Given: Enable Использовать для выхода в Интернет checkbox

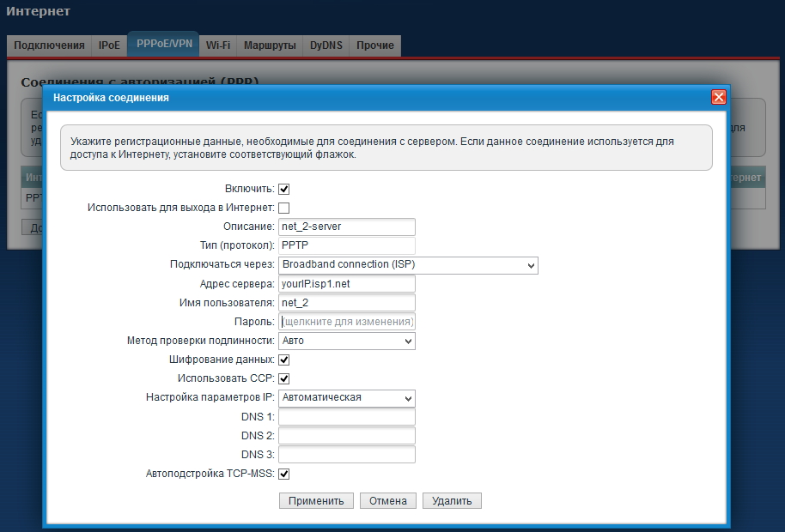Looking at the screenshot, I should pos(284,208).
